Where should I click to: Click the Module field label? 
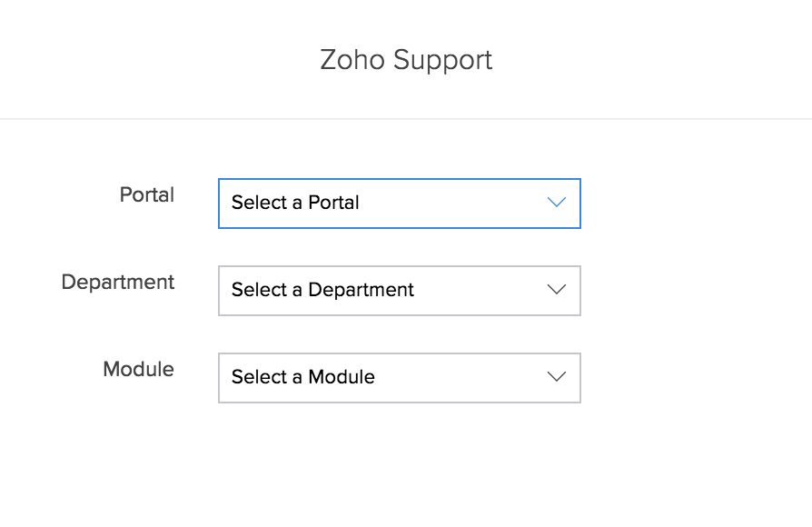[138, 370]
